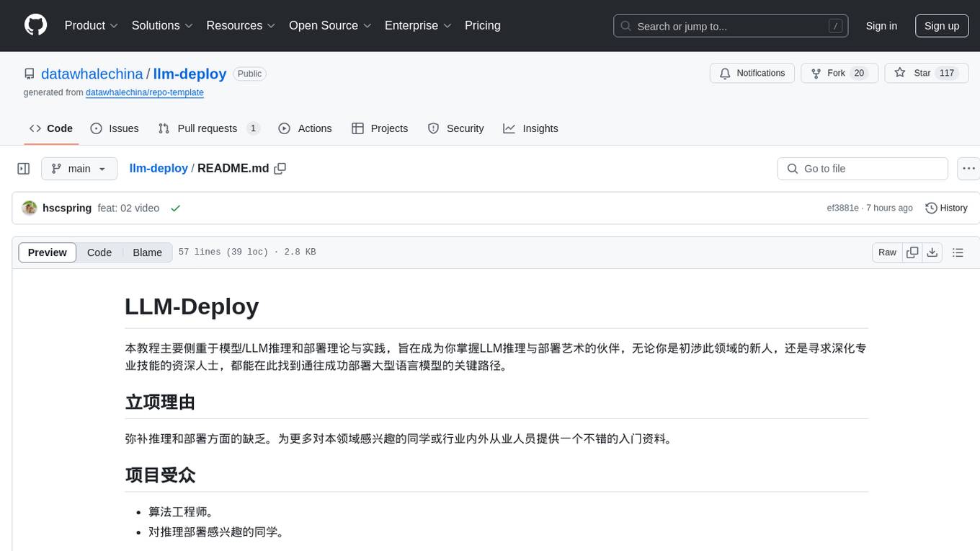
Task: Open the feat: 02 video commit
Action: 128,208
